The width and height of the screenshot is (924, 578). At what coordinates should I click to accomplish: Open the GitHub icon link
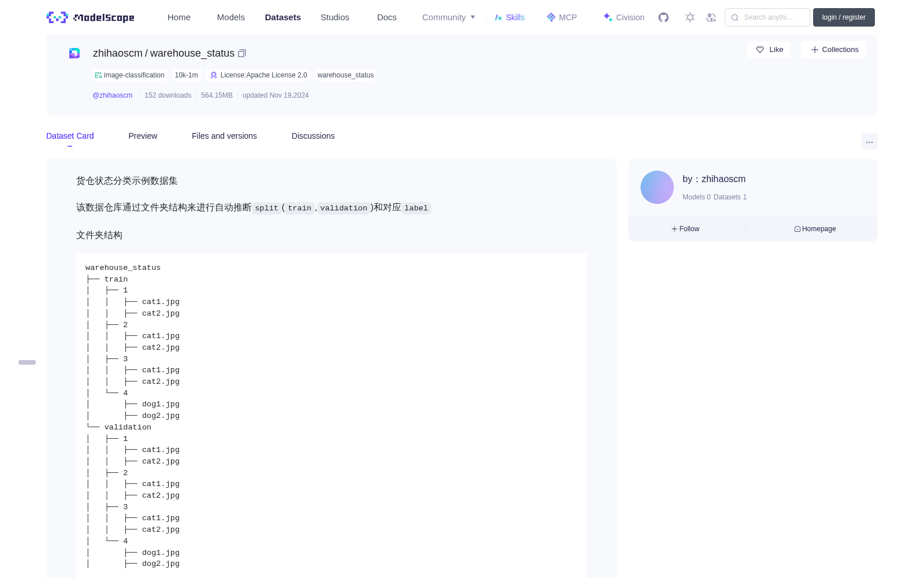click(664, 17)
